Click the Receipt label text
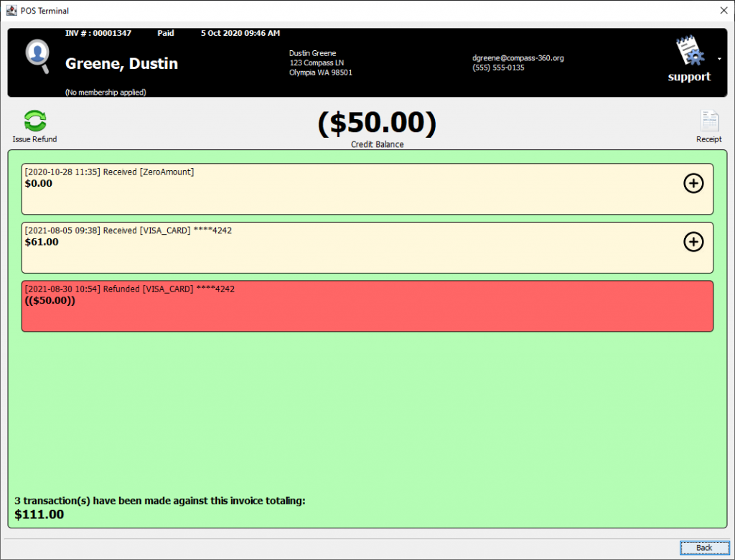This screenshot has height=560, width=735. point(709,139)
